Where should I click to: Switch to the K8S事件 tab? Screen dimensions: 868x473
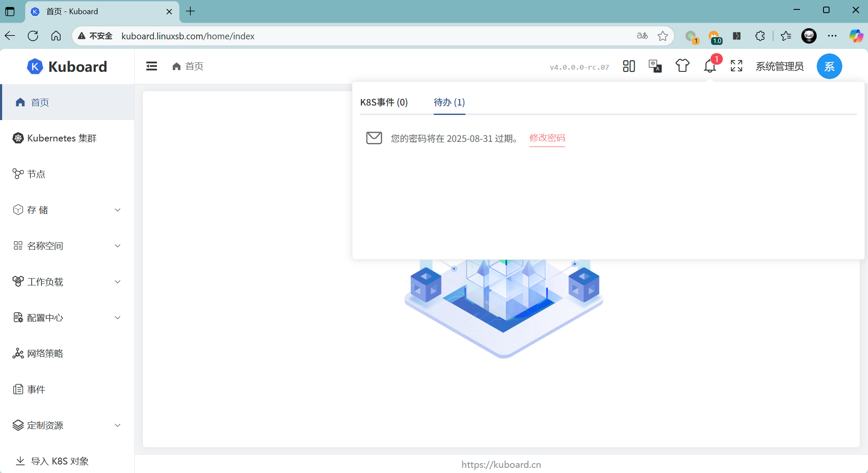(x=384, y=102)
